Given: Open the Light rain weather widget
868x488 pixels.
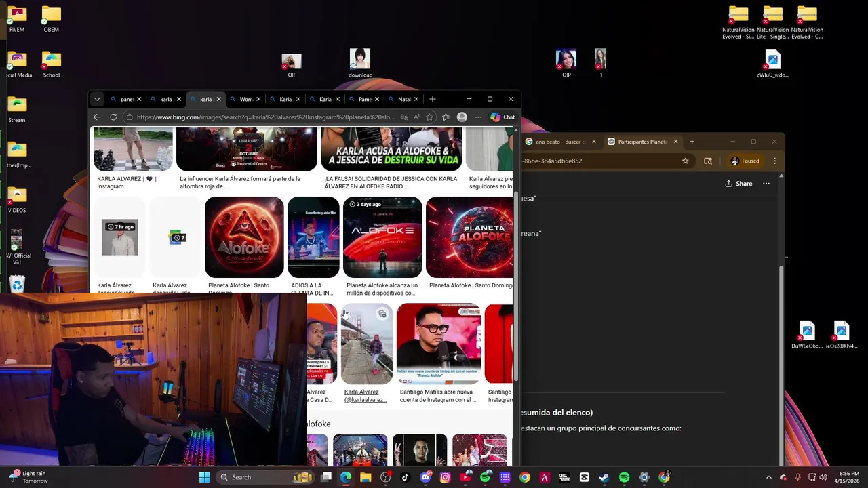Looking at the screenshot, I should tap(28, 477).
